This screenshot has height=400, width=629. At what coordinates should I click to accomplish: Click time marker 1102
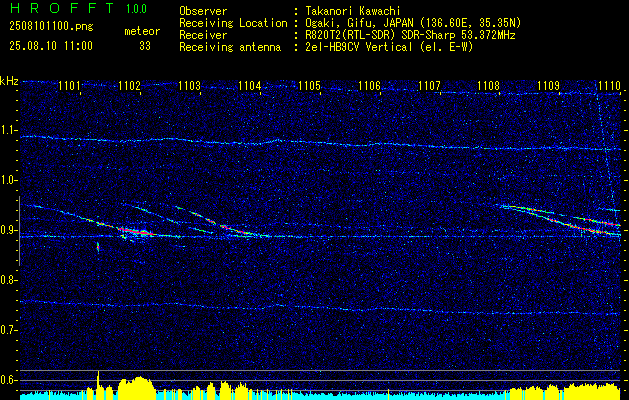130,85
